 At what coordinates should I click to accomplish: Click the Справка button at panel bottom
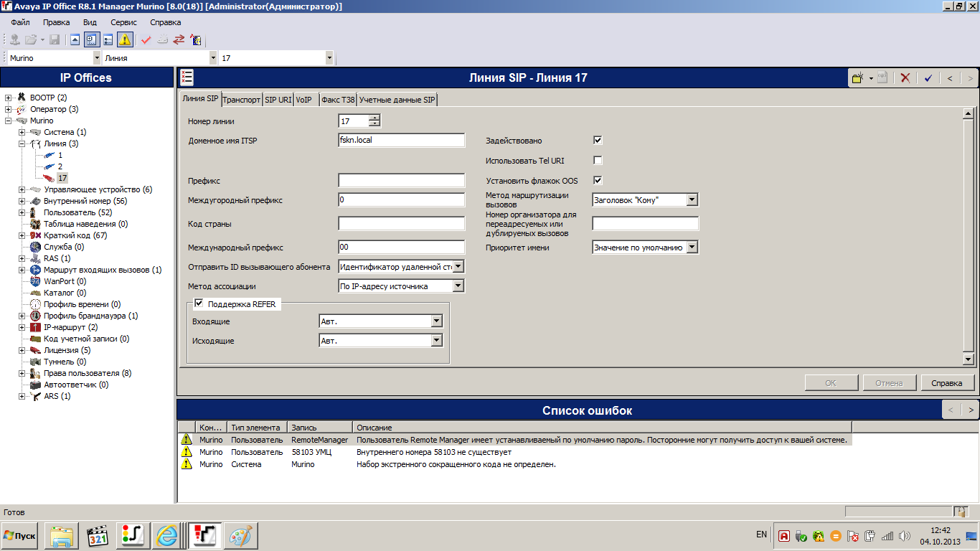point(946,383)
